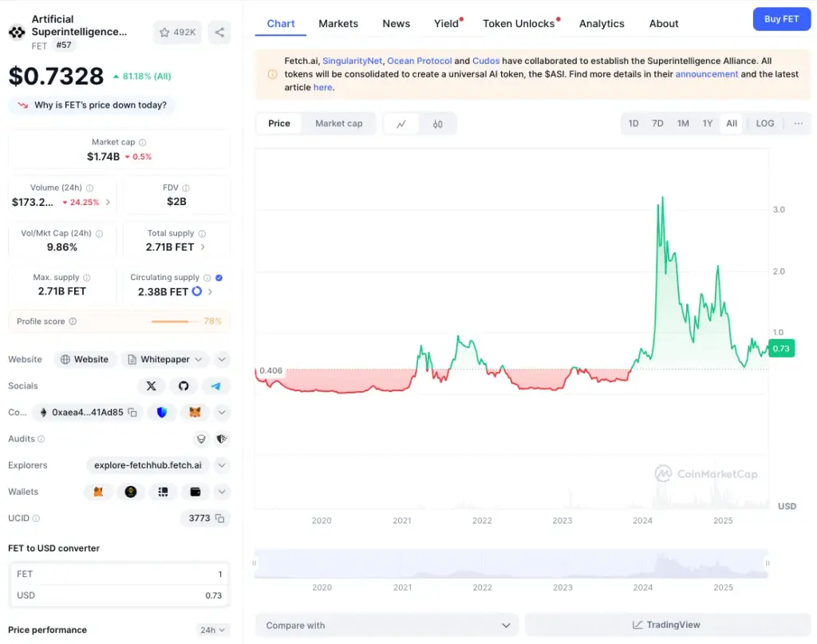Viewport: 817px width, 644px height.
Task: Copy the contract address 0xaea4...41Ad85
Action: 132,413
